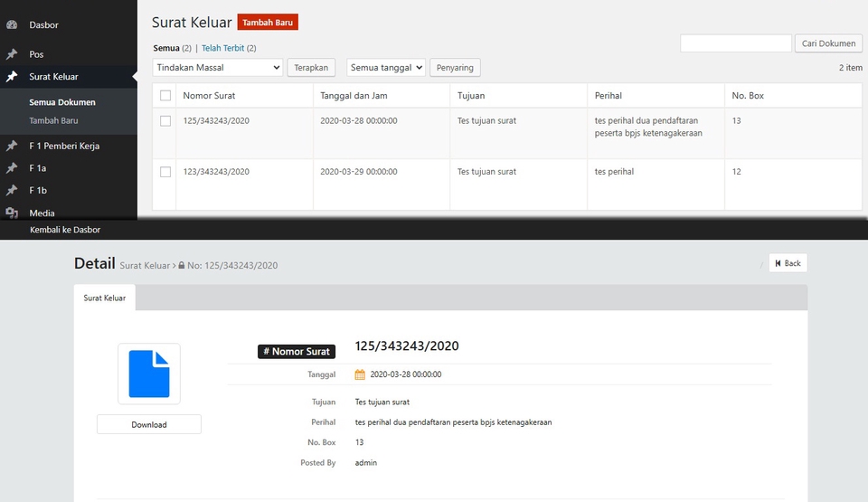Click the Dasbor dashboard icon
The image size is (868, 502).
(x=12, y=24)
